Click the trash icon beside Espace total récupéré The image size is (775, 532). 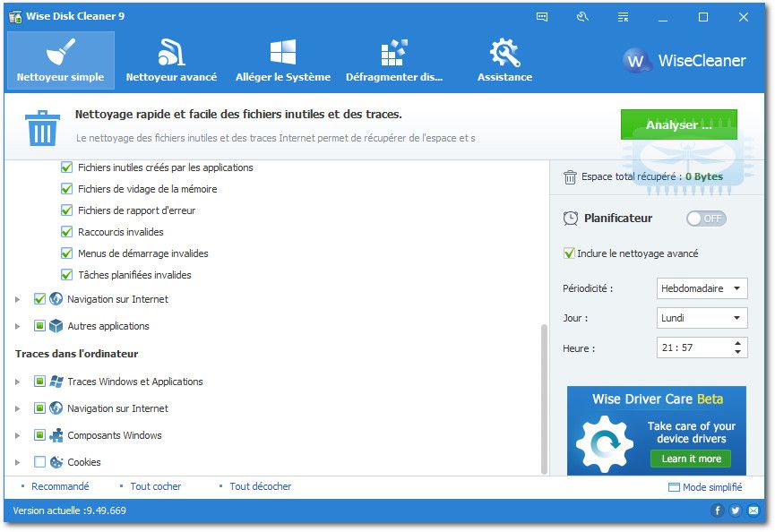(x=570, y=176)
